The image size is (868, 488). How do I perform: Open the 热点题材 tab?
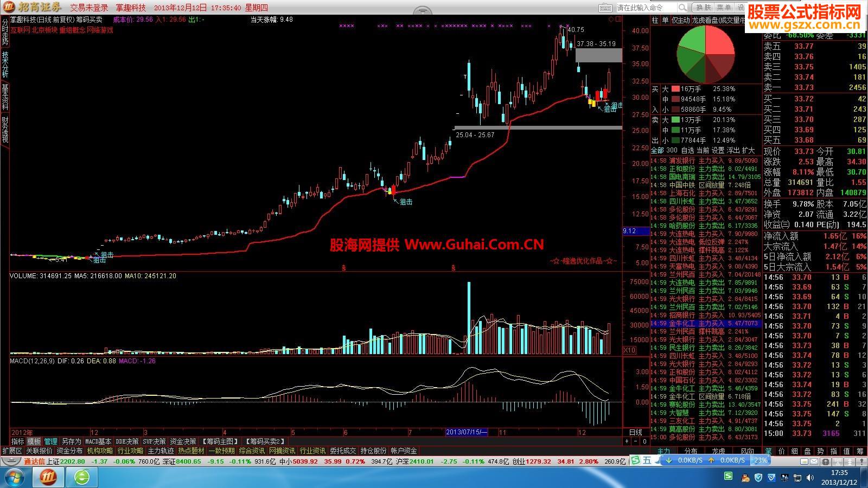(x=192, y=451)
